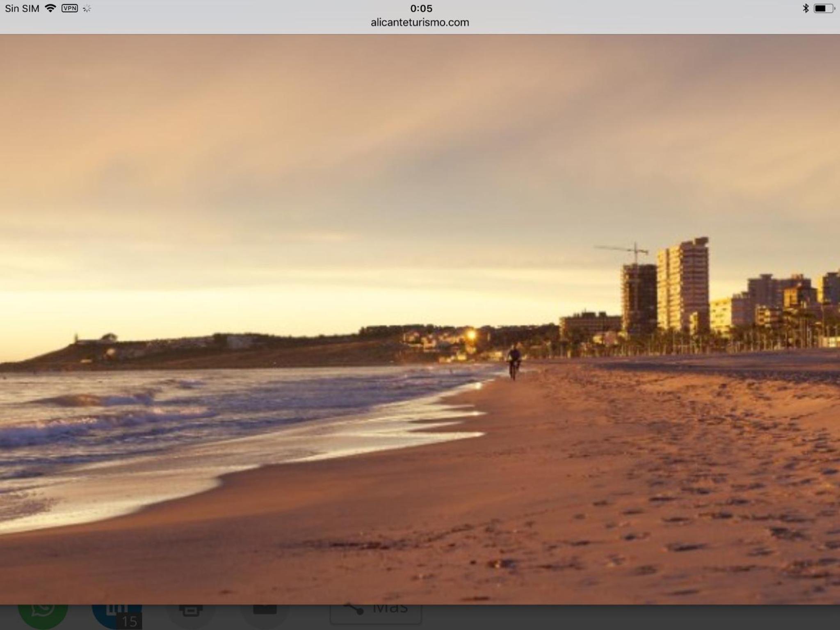The height and width of the screenshot is (630, 840).
Task: Tap the 0:05 clock
Action: point(421,8)
